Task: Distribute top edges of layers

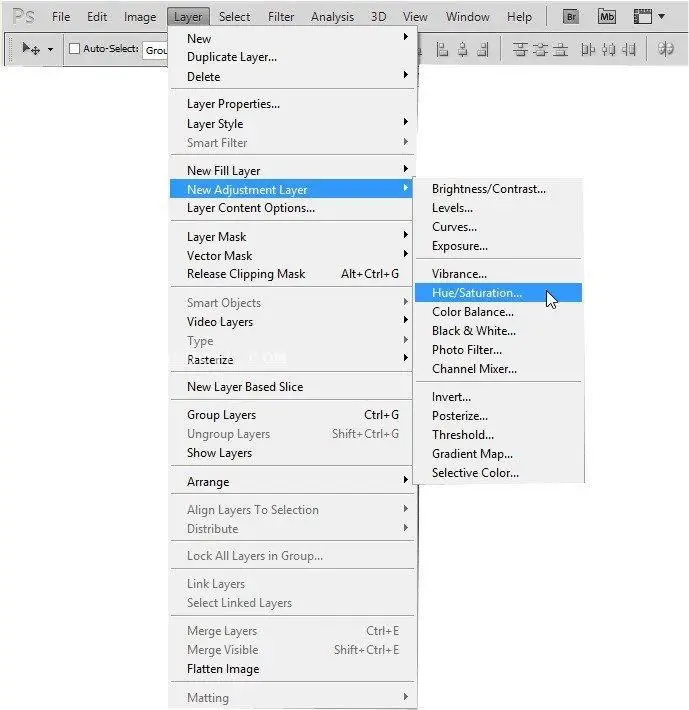Action: [520, 49]
